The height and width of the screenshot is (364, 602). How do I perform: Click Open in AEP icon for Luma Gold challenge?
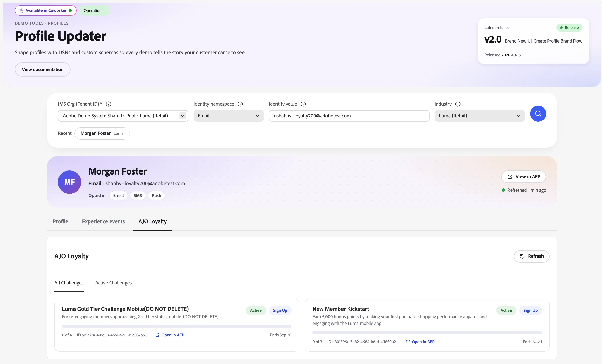point(157,335)
